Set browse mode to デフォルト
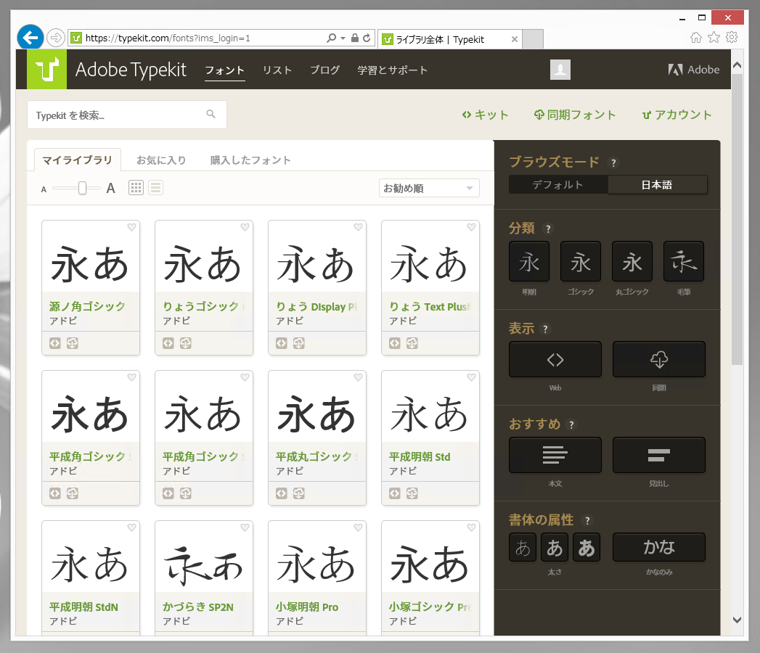This screenshot has width=760, height=653. (x=558, y=185)
